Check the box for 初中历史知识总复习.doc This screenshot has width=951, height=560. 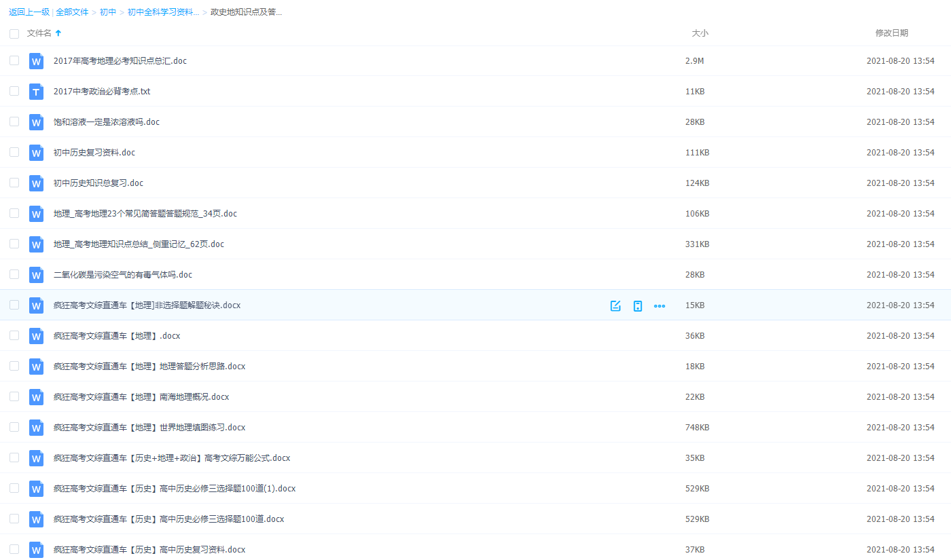14,183
